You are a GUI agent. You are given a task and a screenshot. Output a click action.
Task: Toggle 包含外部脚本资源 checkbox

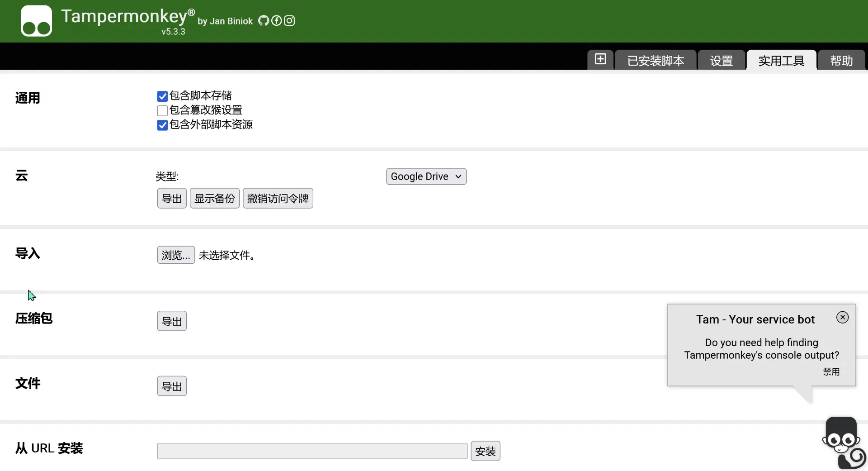click(162, 125)
